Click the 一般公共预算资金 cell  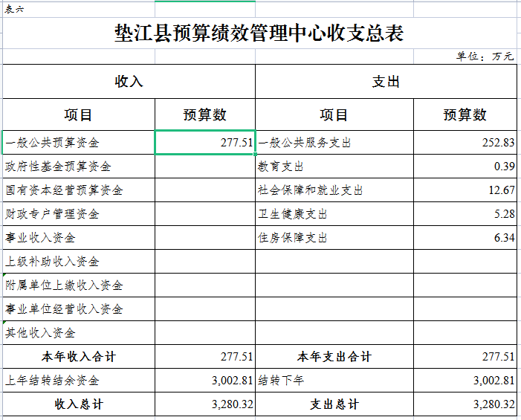coord(79,143)
